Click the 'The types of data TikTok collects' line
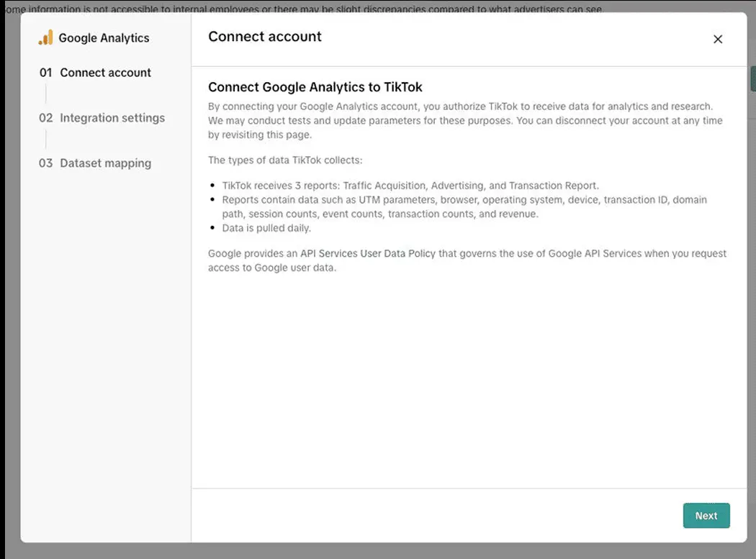Viewport: 756px width, 559px height. 285,160
